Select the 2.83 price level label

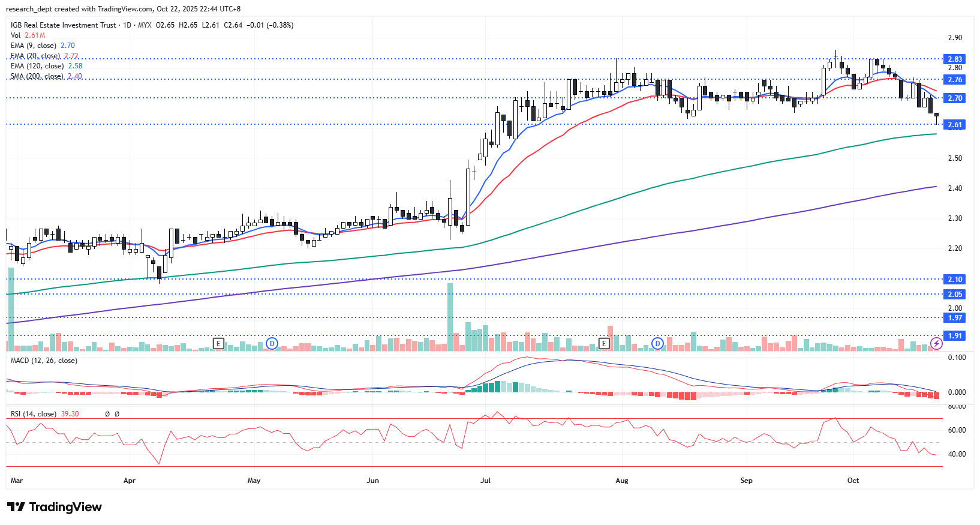point(955,59)
